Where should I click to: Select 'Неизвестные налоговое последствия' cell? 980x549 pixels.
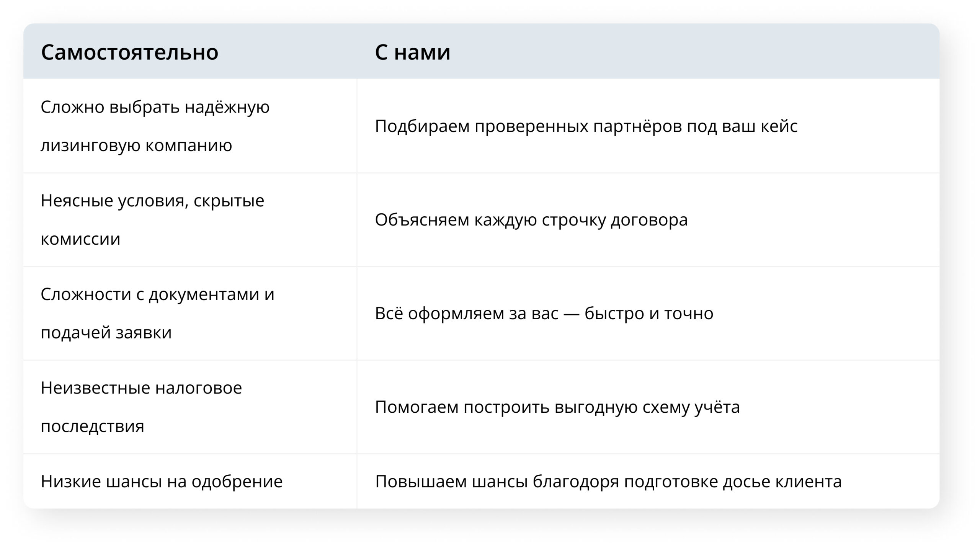pyautogui.click(x=190, y=407)
